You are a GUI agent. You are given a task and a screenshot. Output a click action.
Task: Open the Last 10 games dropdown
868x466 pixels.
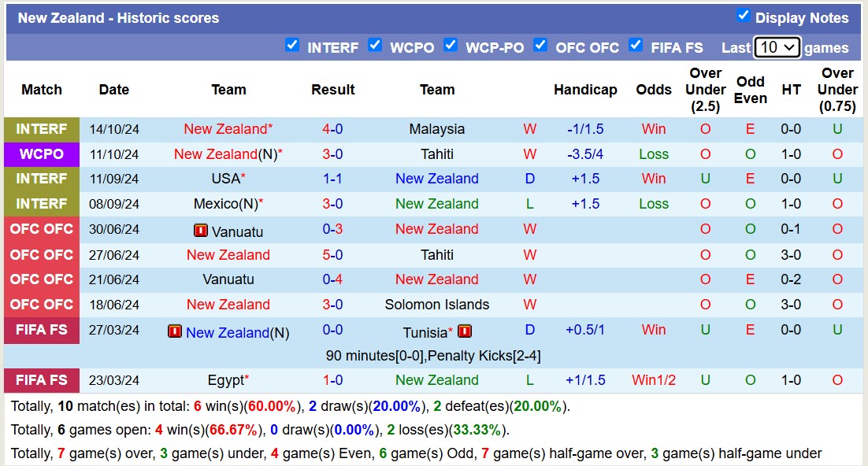[777, 47]
